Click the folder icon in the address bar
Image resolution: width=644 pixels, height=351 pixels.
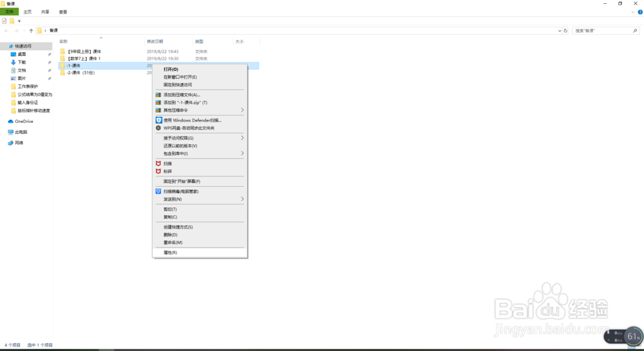(x=39, y=30)
